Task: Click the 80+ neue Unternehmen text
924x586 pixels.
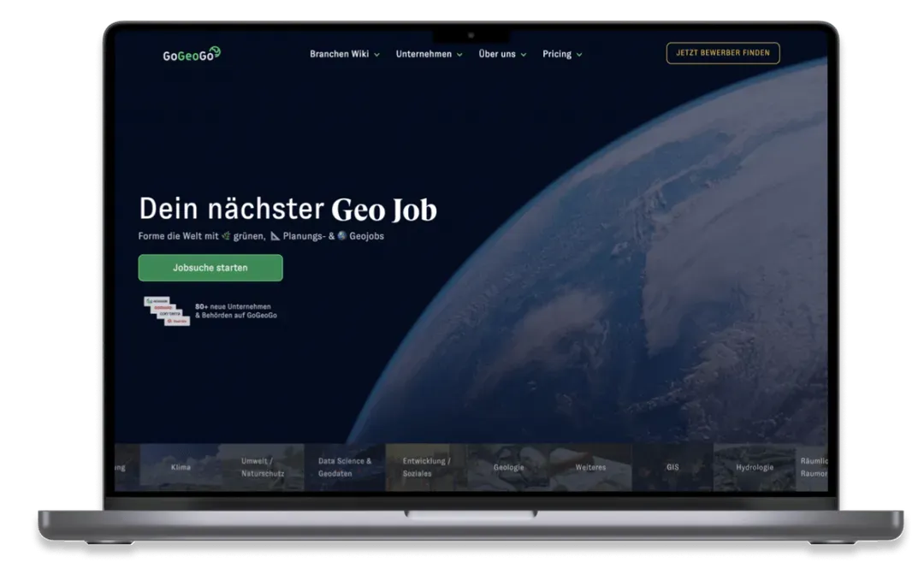Action: [x=236, y=311]
